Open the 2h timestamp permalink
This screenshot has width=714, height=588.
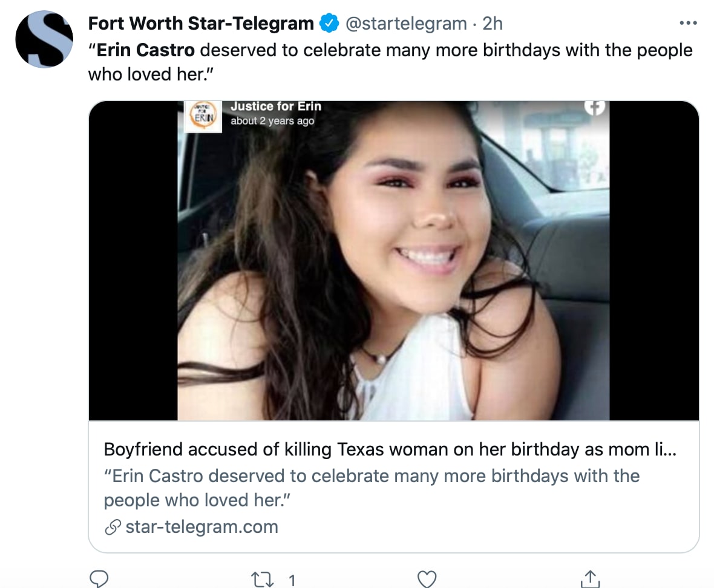[x=493, y=24]
